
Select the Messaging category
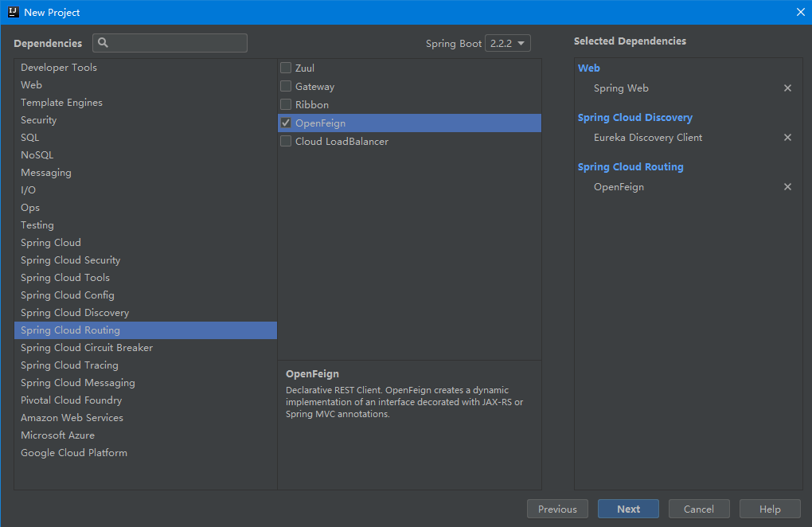146,173
